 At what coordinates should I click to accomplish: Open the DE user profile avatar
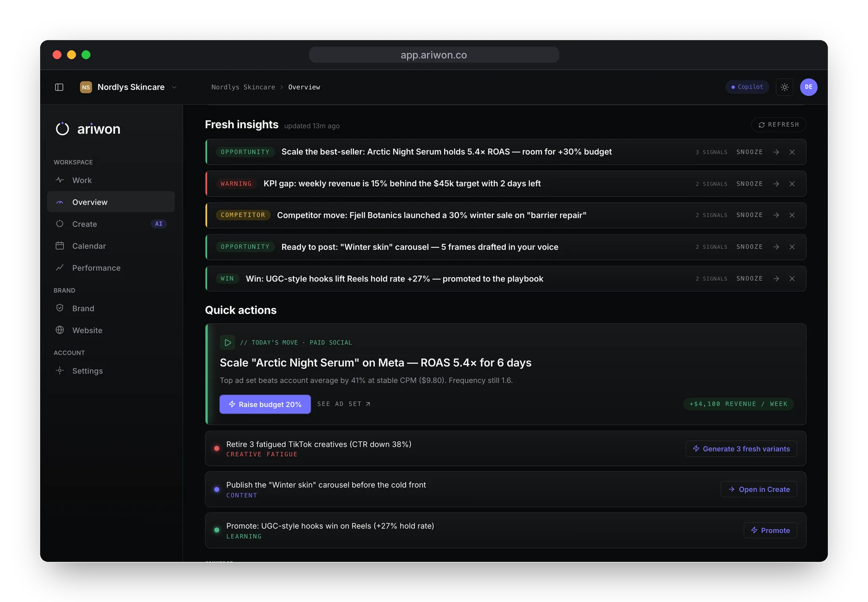point(809,87)
